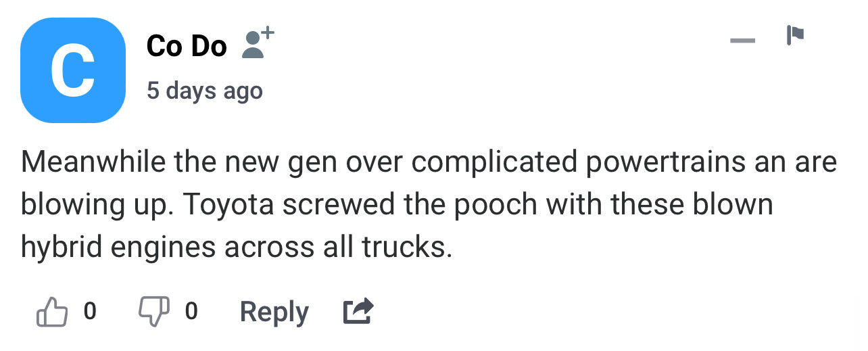Open the permalink at "5 days ago"
Viewport: 868px width, 351px height.
(204, 91)
